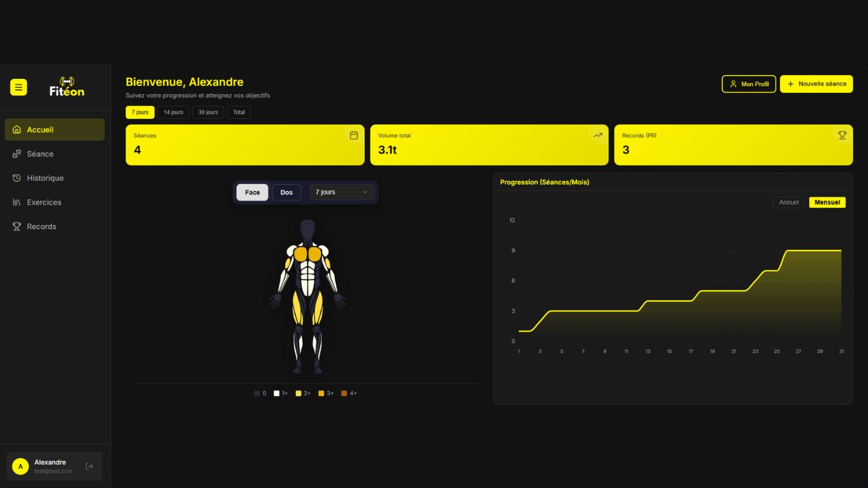
Task: Click the history clock icon beside Historique
Action: point(17,178)
